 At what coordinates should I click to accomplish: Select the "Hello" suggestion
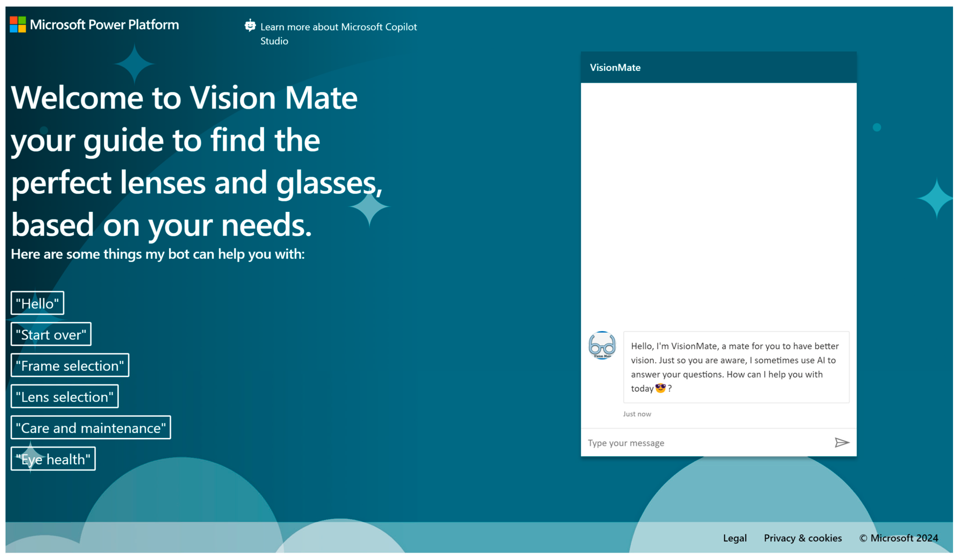point(37,303)
